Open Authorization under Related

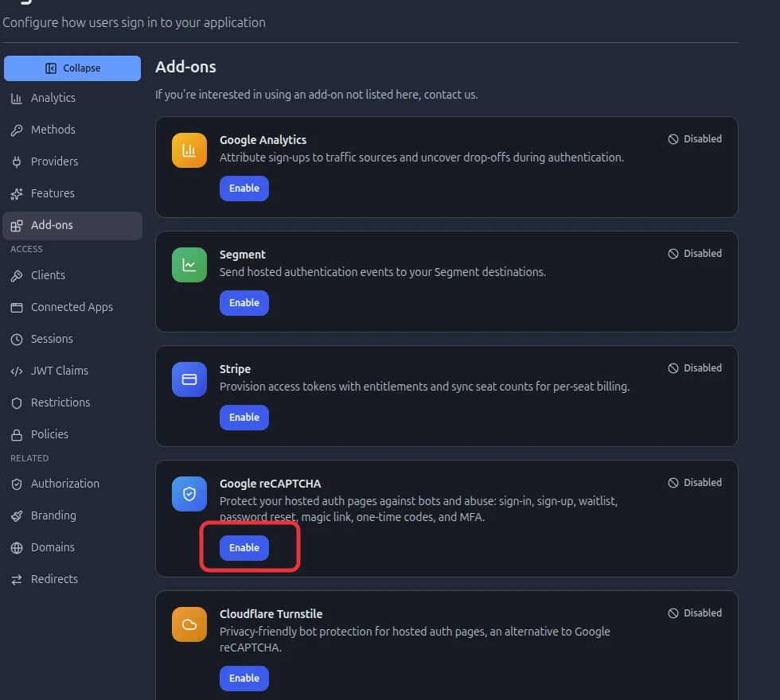[72, 484]
